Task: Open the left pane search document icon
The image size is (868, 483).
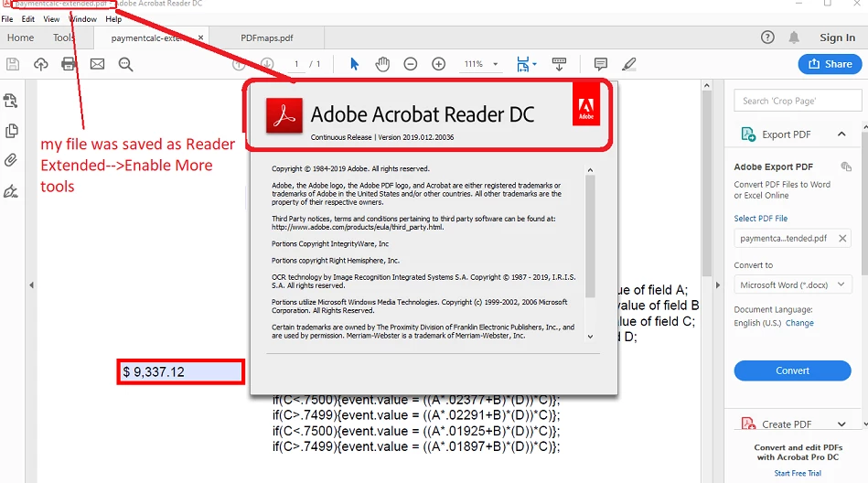Action: 10,101
